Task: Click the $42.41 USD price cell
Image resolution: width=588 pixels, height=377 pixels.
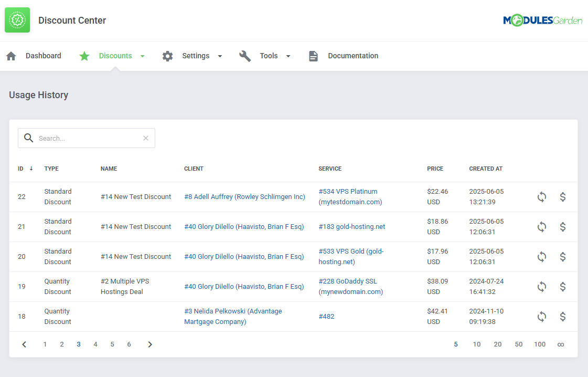Action: tap(437, 317)
